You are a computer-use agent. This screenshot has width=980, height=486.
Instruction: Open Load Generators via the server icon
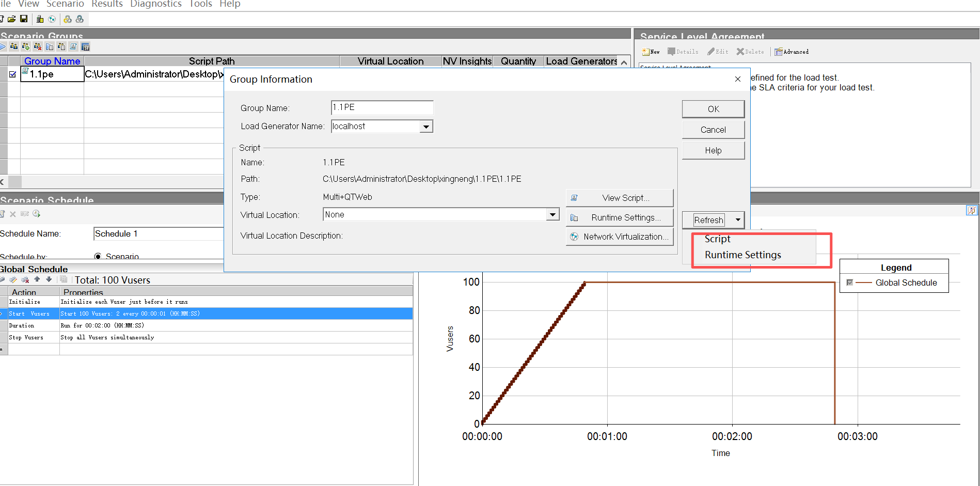(40, 19)
